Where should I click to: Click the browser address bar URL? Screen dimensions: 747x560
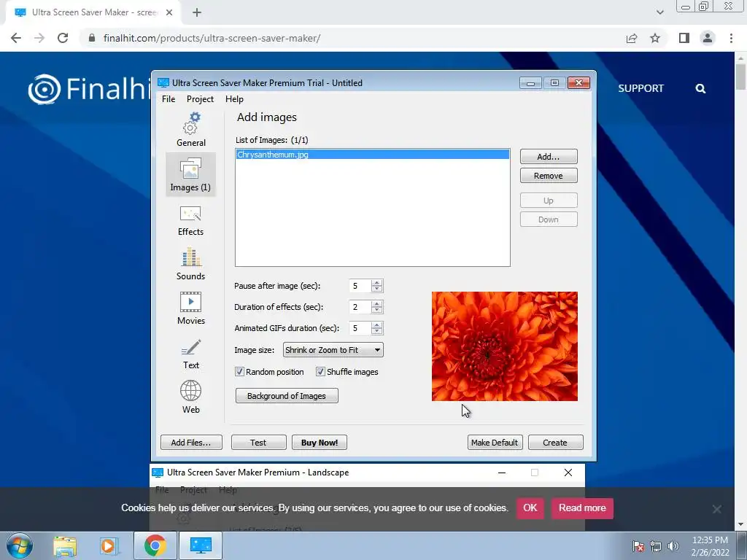212,38
